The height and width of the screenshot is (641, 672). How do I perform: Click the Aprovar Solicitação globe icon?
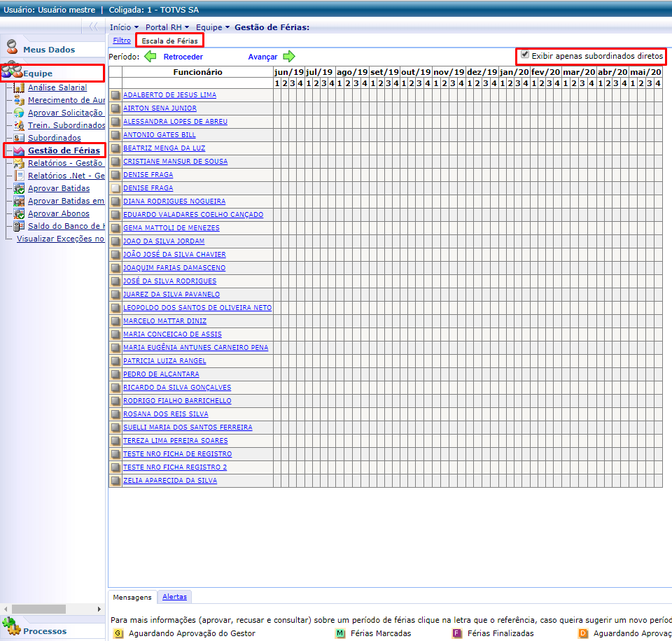coord(19,113)
